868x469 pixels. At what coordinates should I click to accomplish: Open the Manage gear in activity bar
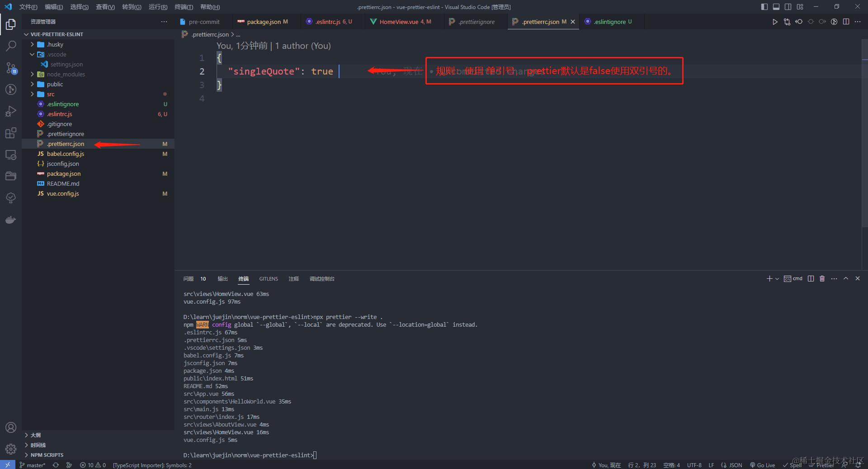coord(11,449)
